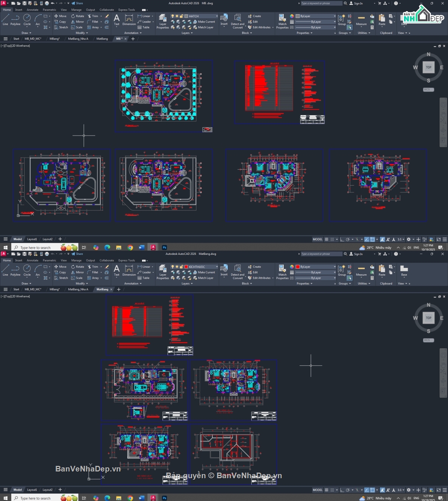
Task: Toggle MODEL space button in lower status bar
Action: point(317,490)
